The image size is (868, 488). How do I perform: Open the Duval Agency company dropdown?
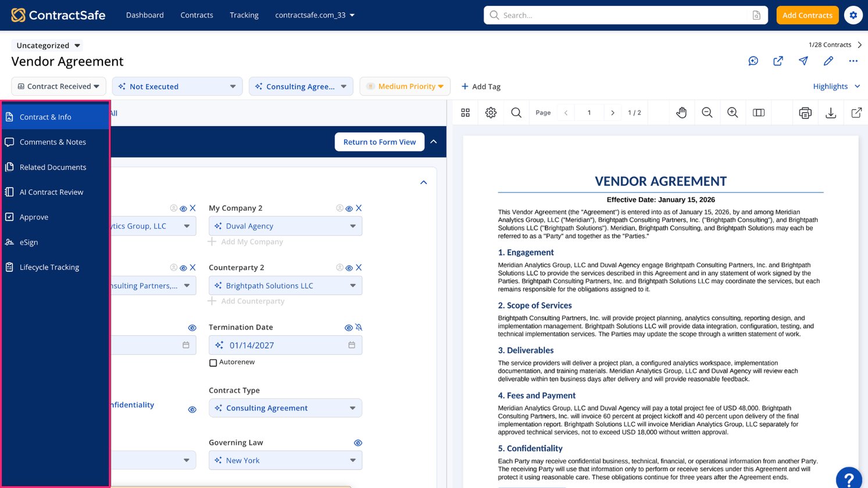click(x=285, y=226)
